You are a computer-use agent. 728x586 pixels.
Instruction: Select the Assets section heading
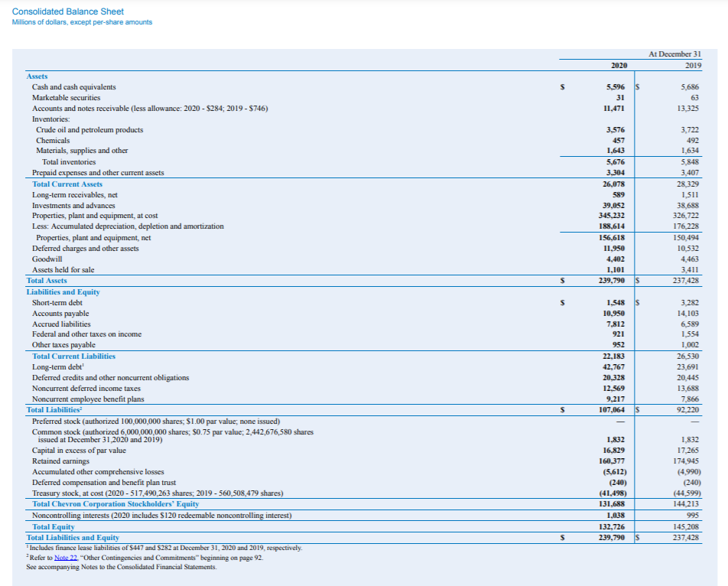(37, 77)
